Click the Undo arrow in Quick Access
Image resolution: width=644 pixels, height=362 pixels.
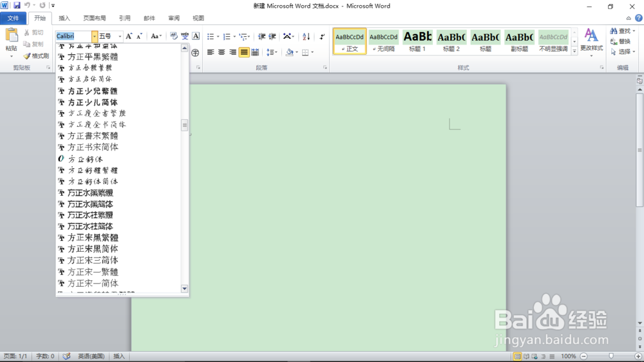click(x=27, y=5)
